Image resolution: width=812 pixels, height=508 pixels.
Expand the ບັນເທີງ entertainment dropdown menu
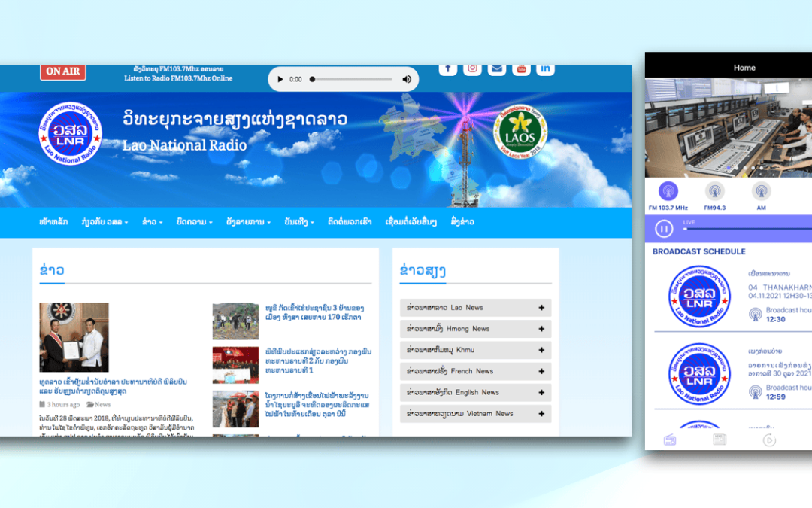click(298, 221)
